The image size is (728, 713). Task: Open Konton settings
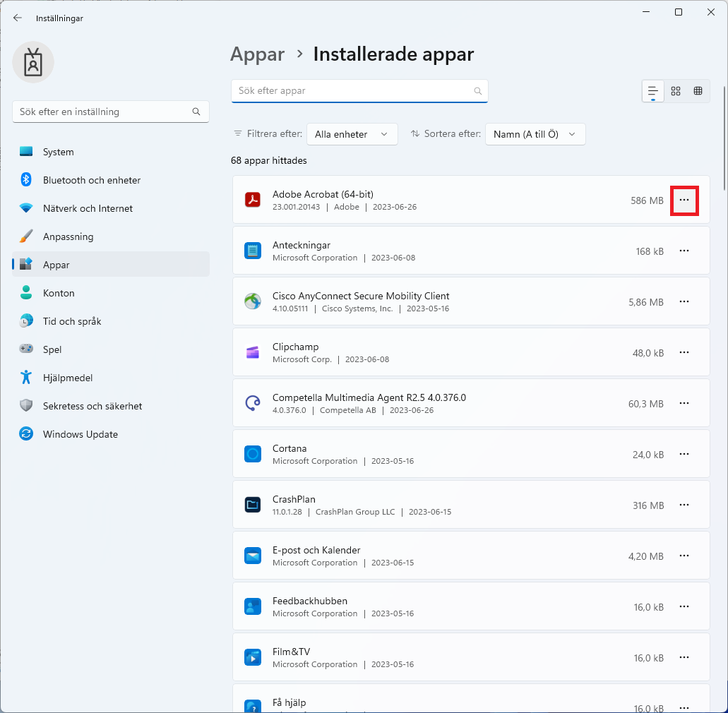coord(110,293)
